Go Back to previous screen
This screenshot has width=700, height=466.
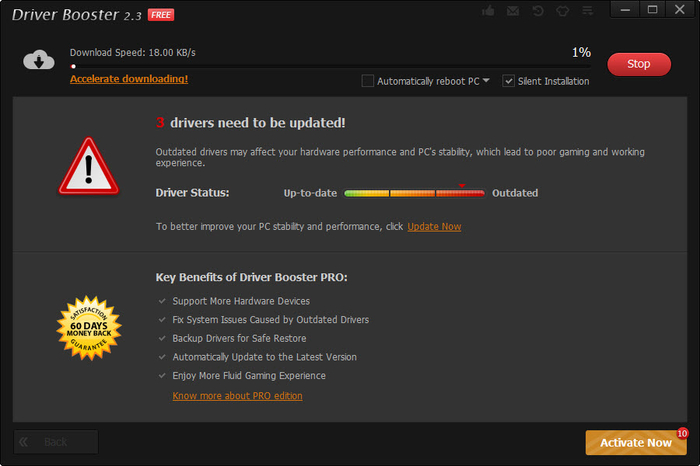56,442
